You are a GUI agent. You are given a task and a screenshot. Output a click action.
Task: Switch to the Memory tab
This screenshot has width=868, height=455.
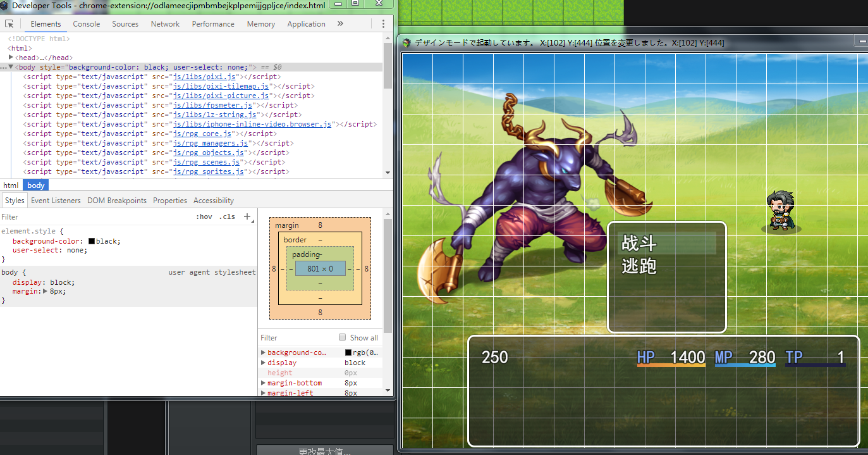point(261,24)
